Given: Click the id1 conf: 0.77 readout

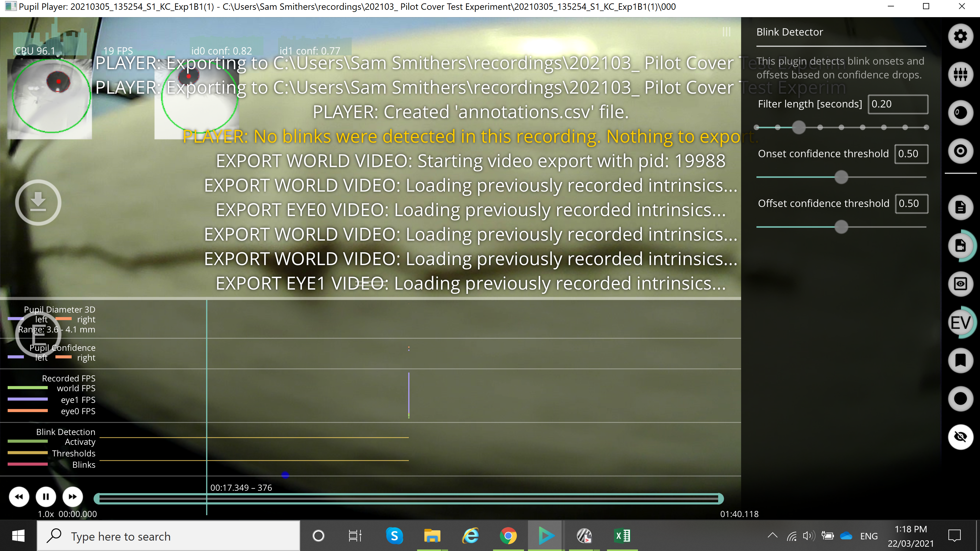Looking at the screenshot, I should click(310, 51).
